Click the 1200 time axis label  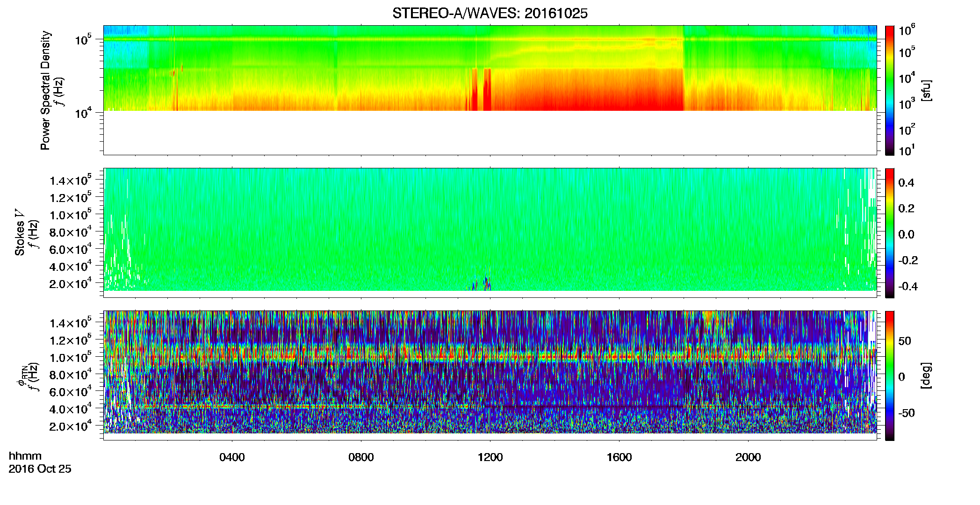(490, 457)
